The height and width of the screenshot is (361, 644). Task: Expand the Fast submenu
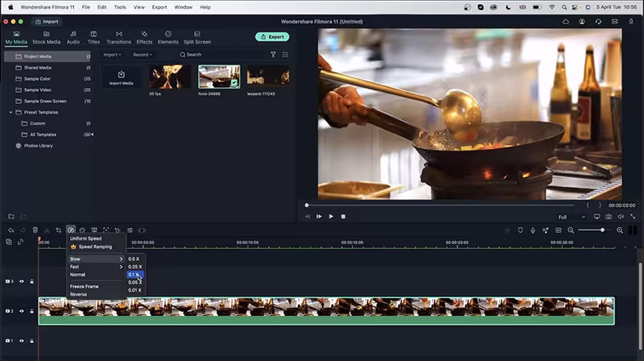[x=96, y=267]
